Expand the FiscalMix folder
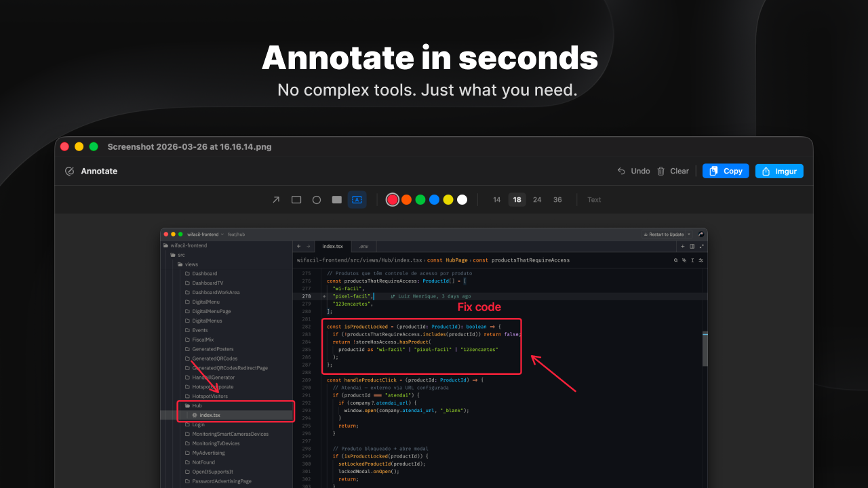Screen dimensions: 868x488 click(x=199, y=340)
